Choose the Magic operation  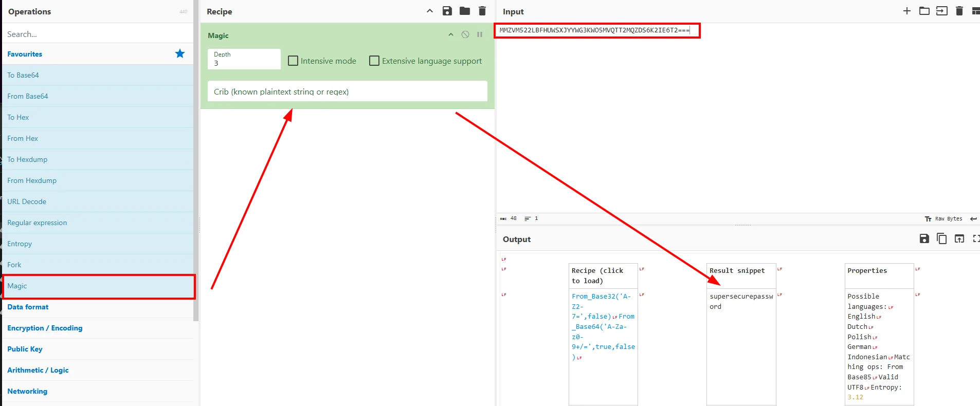pyautogui.click(x=98, y=286)
